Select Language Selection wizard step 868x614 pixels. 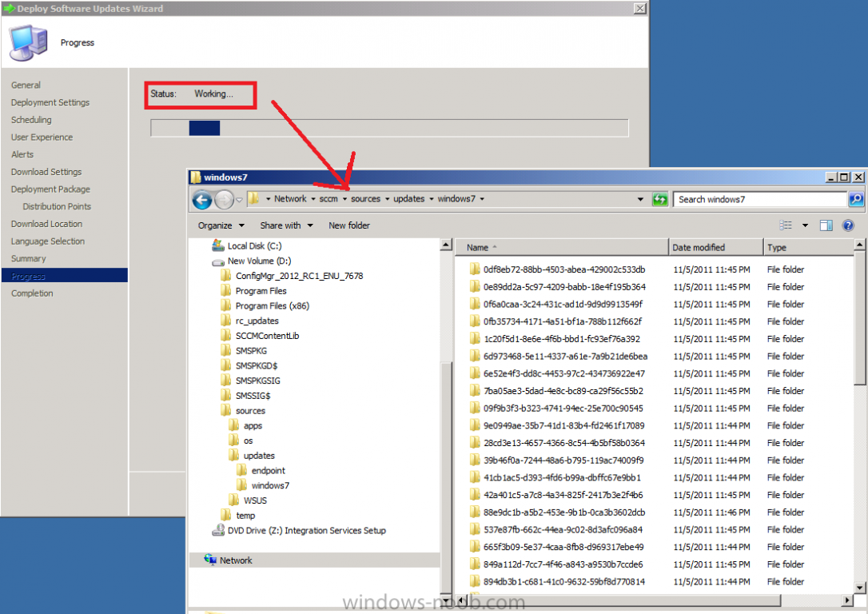[48, 241]
